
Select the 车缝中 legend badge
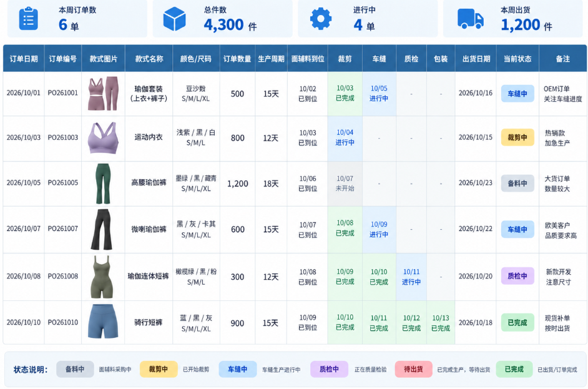coord(238,369)
